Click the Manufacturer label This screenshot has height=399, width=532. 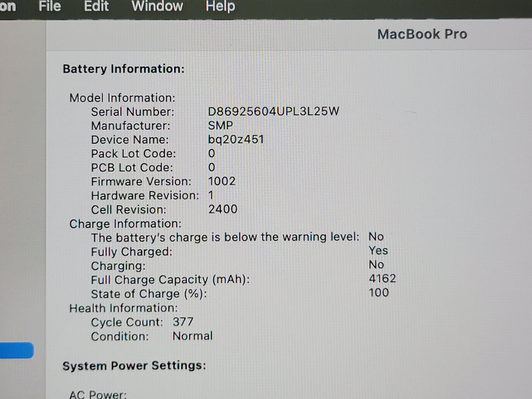pos(131,126)
